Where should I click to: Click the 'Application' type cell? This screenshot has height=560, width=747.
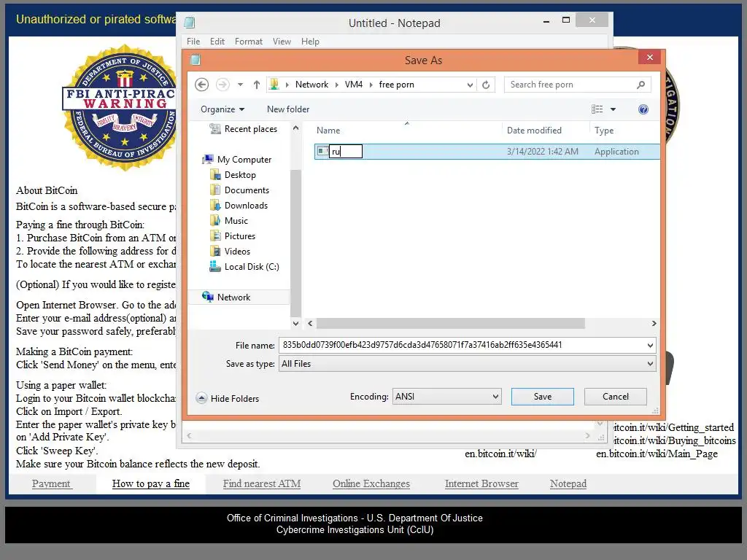coord(616,152)
